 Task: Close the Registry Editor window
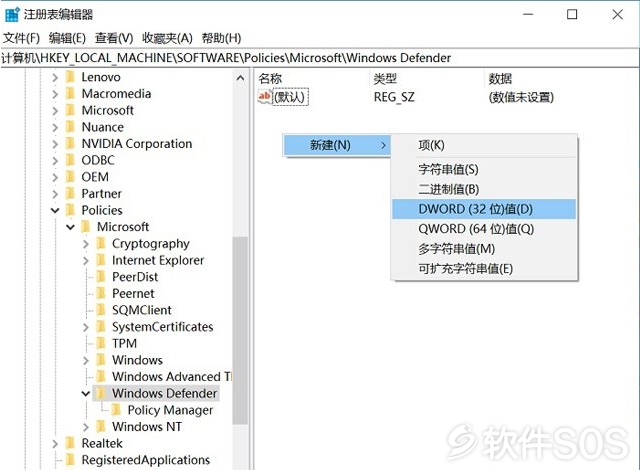coord(617,15)
